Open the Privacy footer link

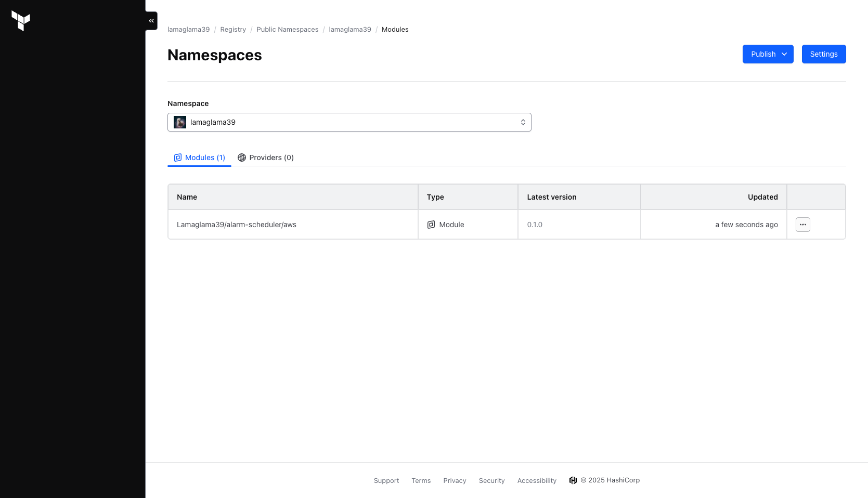[455, 481]
